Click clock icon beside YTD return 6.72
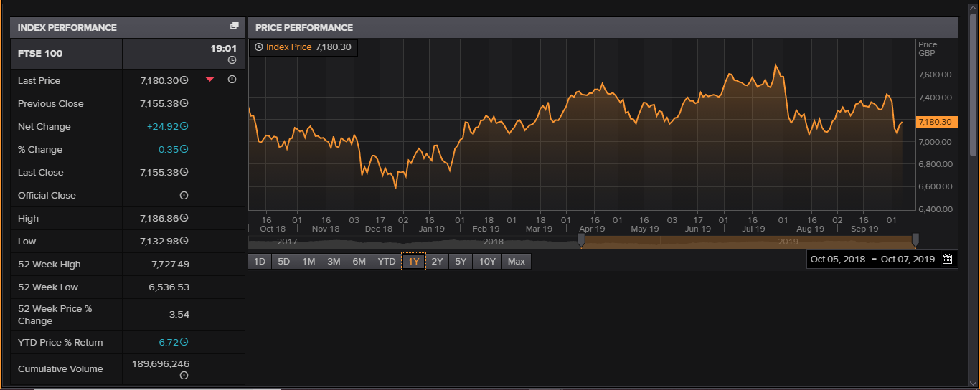 (184, 342)
